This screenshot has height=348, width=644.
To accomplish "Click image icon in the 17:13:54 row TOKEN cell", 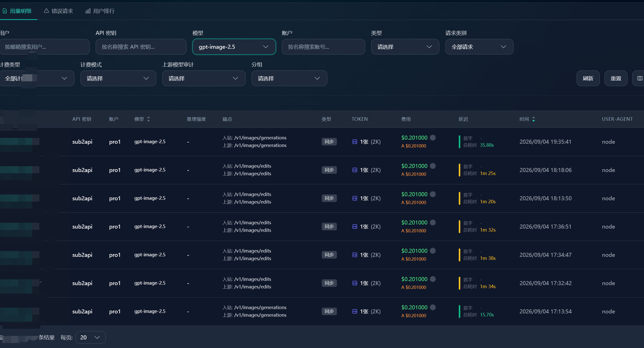I will 355,311.
